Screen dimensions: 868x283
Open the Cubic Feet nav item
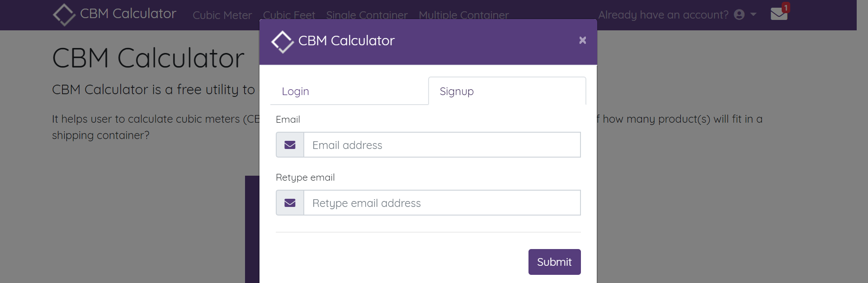[x=289, y=15]
